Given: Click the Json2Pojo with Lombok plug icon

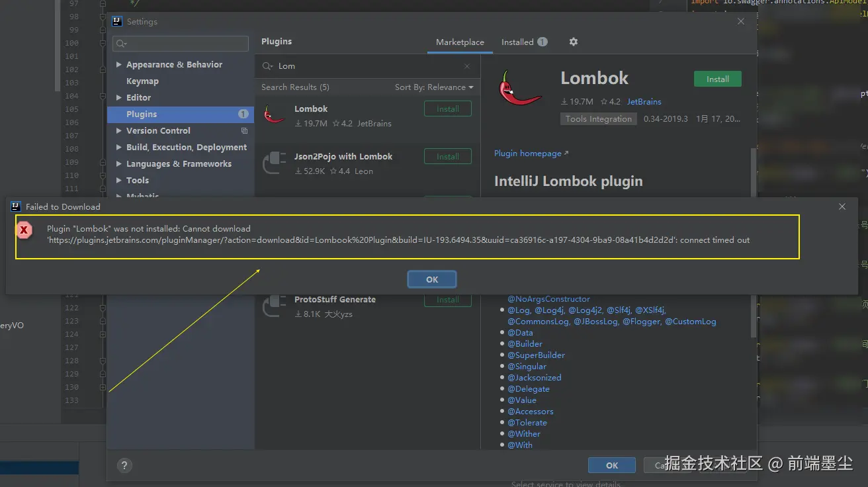Looking at the screenshot, I should point(274,163).
